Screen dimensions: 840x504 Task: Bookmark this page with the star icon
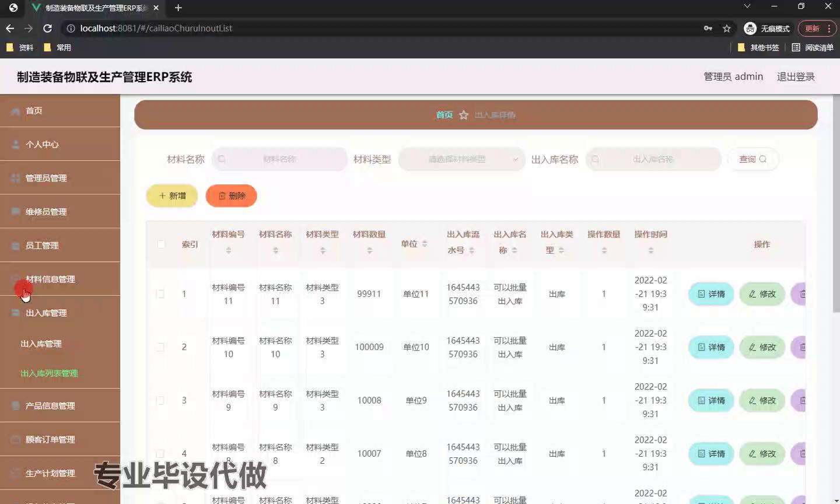[x=726, y=28]
